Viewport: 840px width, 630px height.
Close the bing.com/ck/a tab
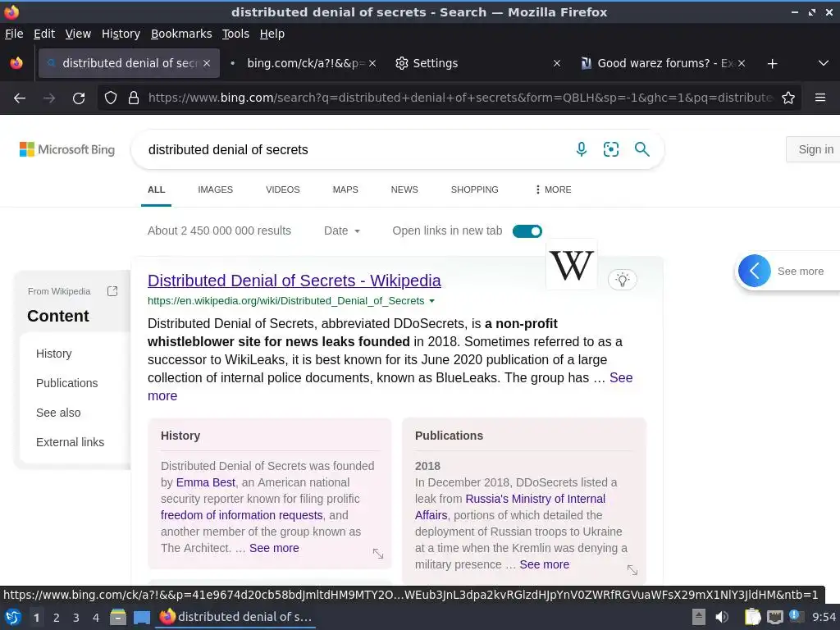click(372, 63)
